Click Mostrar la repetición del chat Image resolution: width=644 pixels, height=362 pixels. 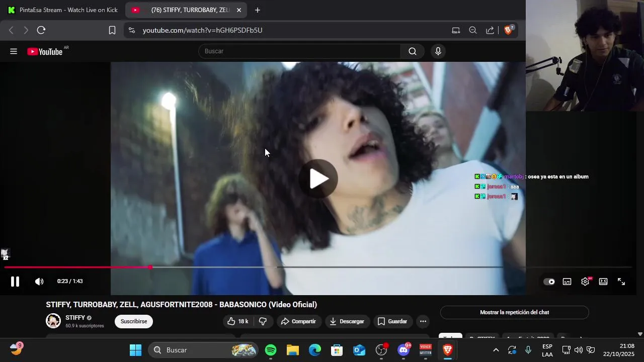515,312
